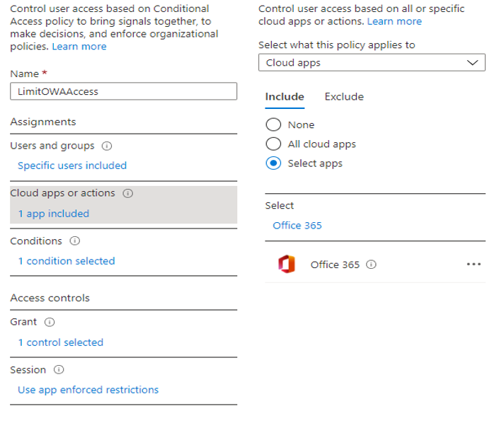Click info icon next to Users and groups
This screenshot has width=504, height=428.
tap(107, 146)
